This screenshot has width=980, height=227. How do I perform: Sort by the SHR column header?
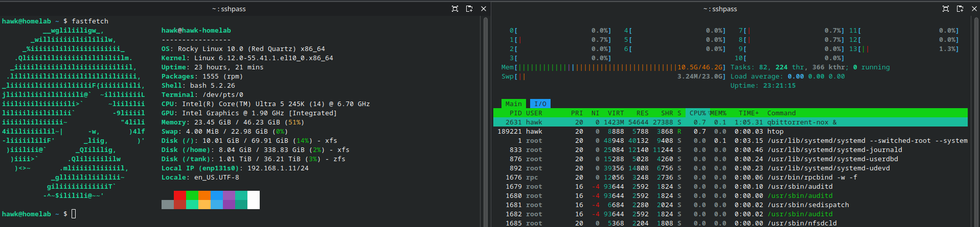tap(667, 113)
